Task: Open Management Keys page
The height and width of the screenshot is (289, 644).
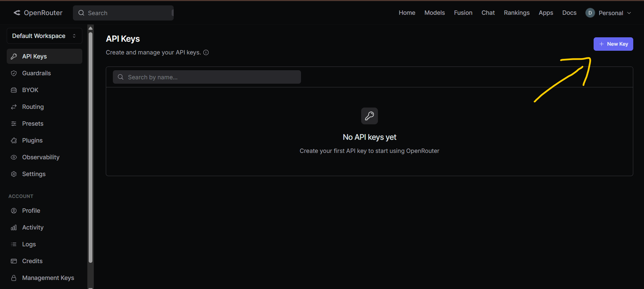Action: (x=44, y=278)
